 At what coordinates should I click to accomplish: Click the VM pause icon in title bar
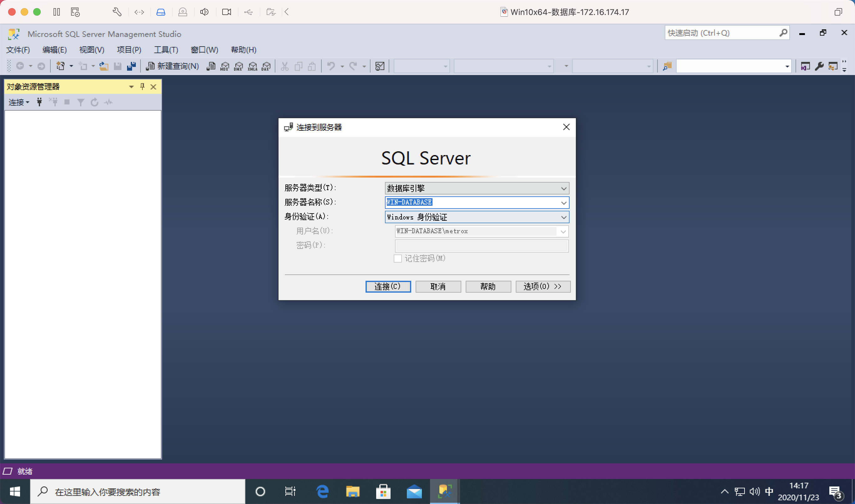coord(56,12)
